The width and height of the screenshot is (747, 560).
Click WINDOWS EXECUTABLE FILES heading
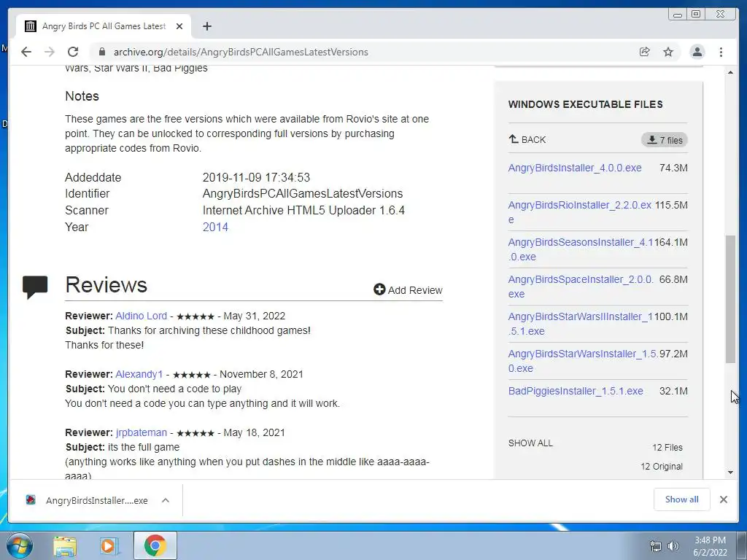point(586,104)
